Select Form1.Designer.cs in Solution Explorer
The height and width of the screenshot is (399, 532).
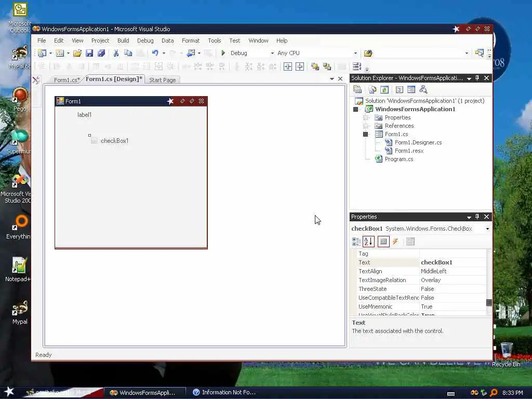coord(418,142)
